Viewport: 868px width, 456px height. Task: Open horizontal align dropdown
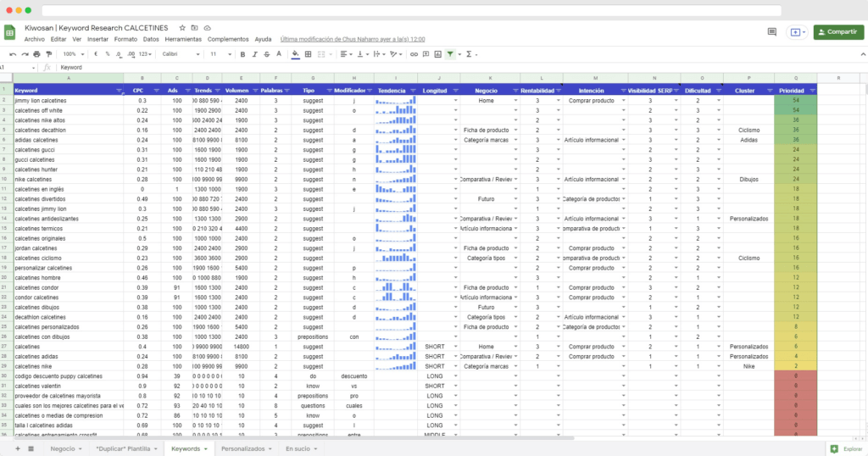tap(346, 54)
